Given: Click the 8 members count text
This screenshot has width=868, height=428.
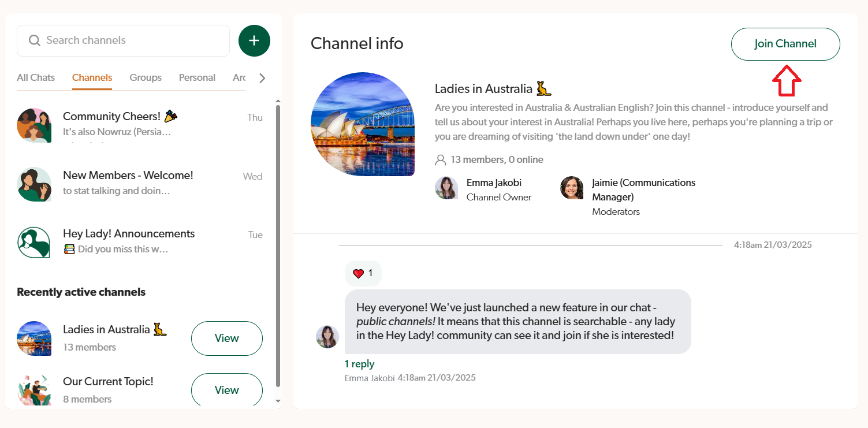Looking at the screenshot, I should click(87, 399).
